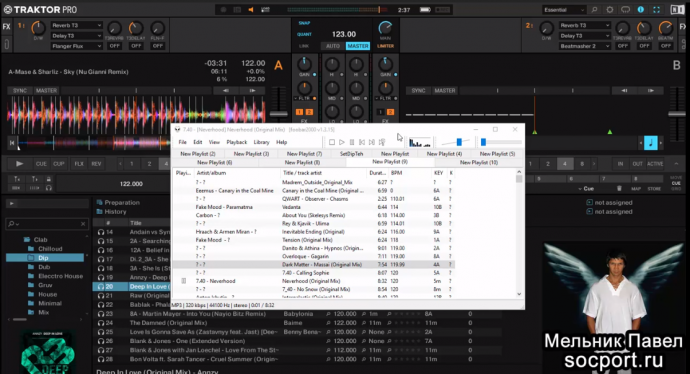
Task: Enable AUTO master clock mode
Action: (333, 46)
